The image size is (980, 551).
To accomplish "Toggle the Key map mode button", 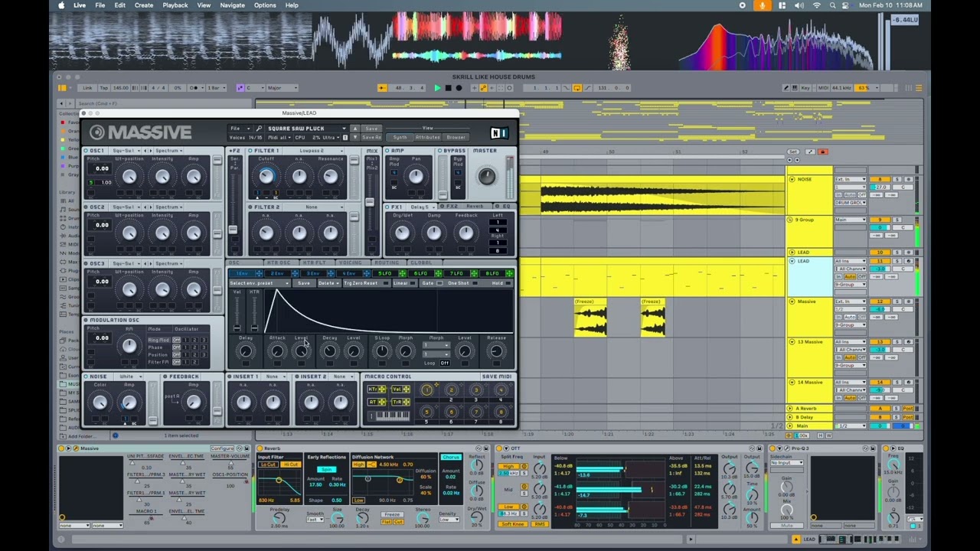I will (x=805, y=88).
